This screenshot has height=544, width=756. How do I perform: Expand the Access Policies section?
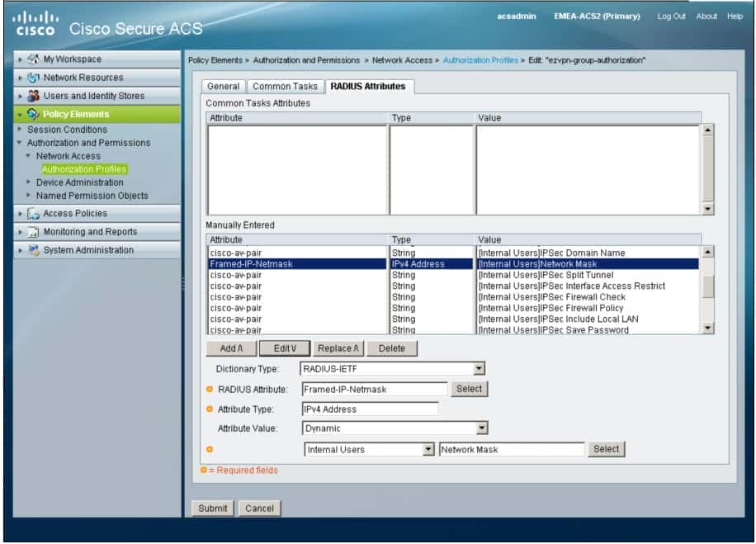[x=20, y=214]
